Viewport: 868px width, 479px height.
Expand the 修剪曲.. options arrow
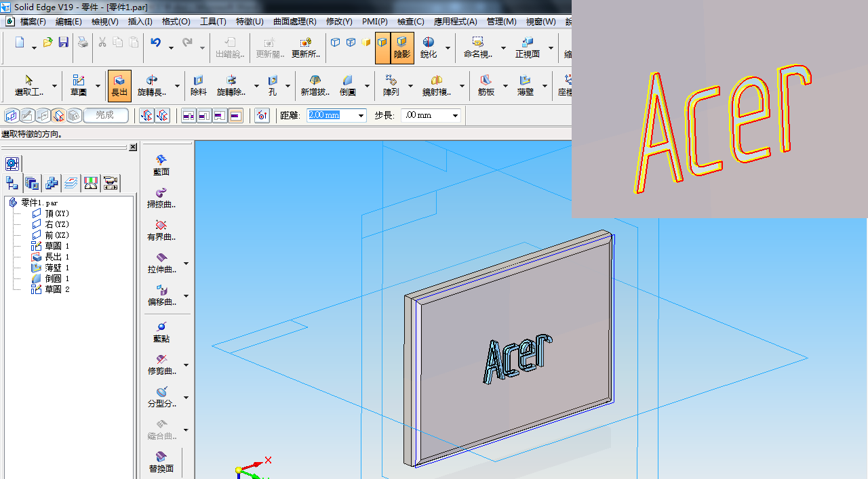(186, 365)
